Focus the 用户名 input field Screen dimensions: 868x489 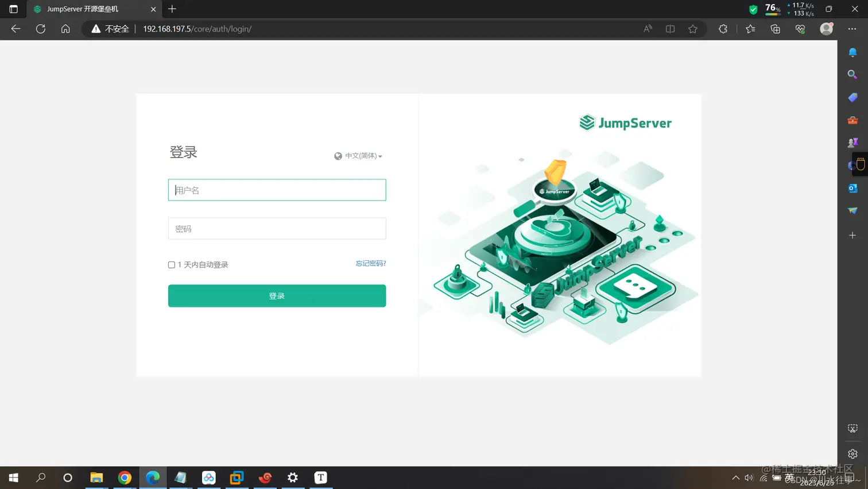click(x=277, y=190)
